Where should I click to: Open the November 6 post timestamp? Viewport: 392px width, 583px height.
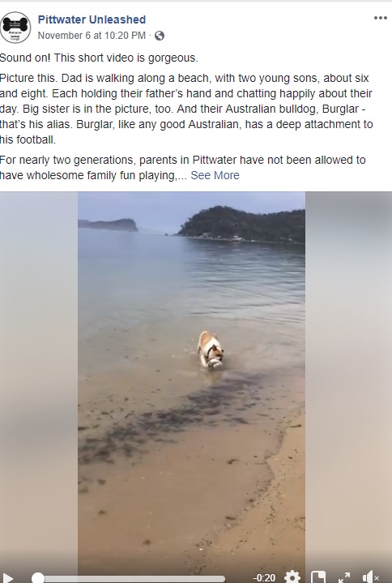point(92,36)
